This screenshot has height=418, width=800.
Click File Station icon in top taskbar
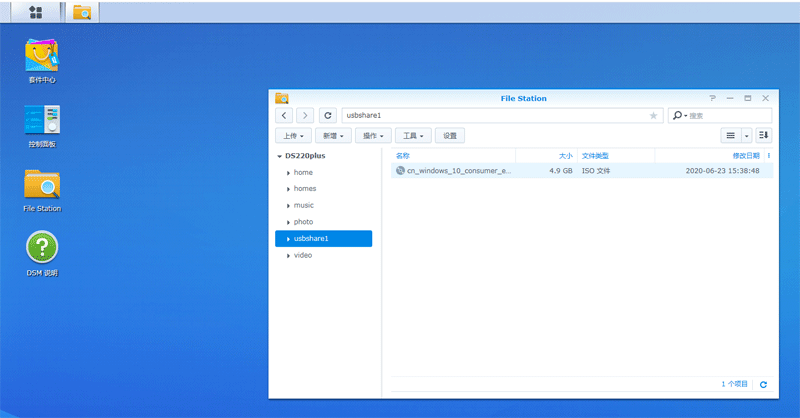tap(82, 12)
